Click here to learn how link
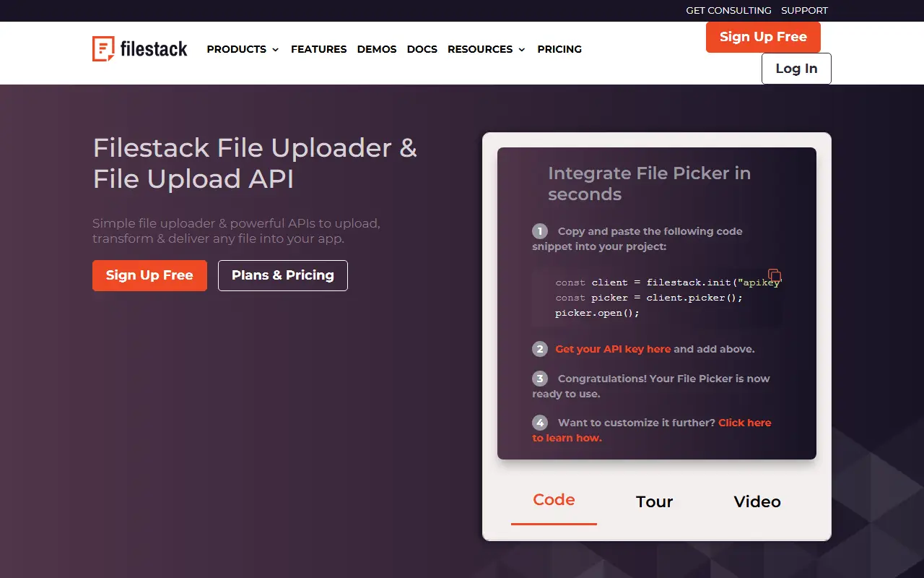 pyautogui.click(x=652, y=430)
